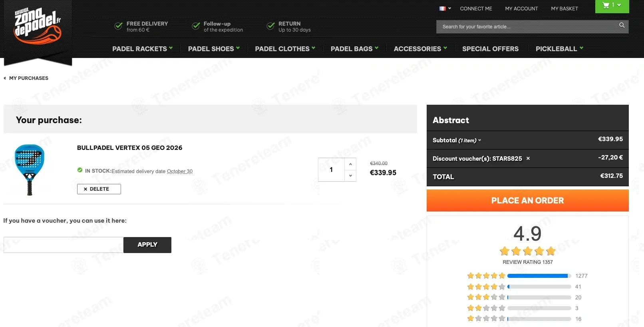Click the -27,20 € discount amount
Image resolution: width=644 pixels, height=327 pixels.
click(610, 158)
